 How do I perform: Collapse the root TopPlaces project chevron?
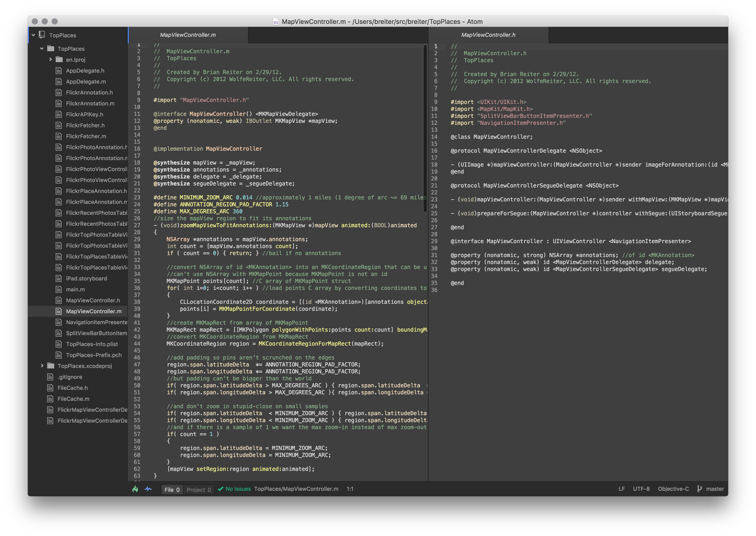click(x=33, y=35)
